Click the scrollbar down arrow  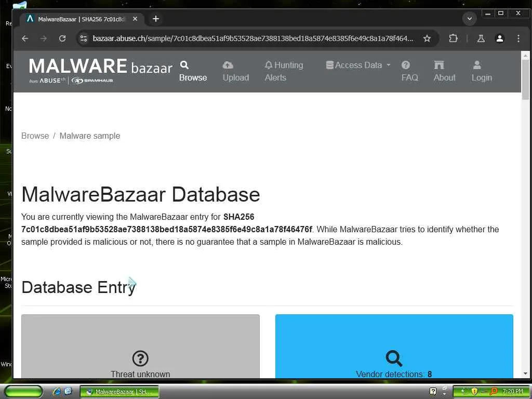pyautogui.click(x=525, y=374)
